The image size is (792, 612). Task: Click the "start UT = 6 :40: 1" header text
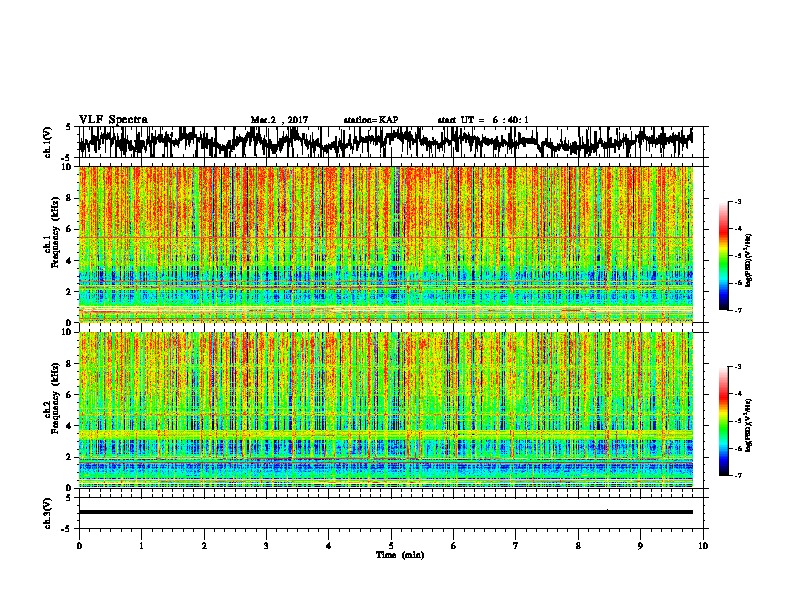(x=483, y=120)
